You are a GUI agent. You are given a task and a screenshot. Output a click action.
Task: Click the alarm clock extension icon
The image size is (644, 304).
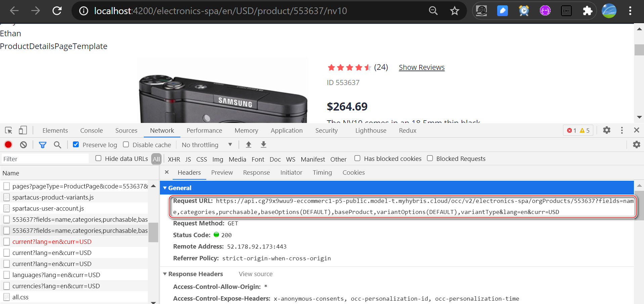524,11
